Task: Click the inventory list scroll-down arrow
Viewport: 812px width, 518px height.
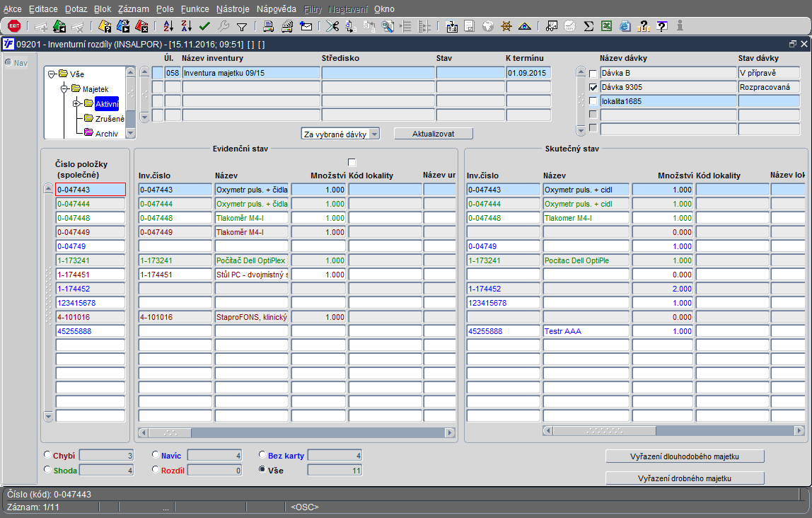Action: (145, 117)
